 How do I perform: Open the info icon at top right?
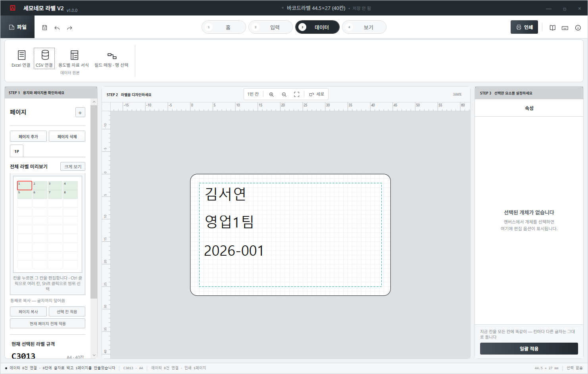[578, 28]
